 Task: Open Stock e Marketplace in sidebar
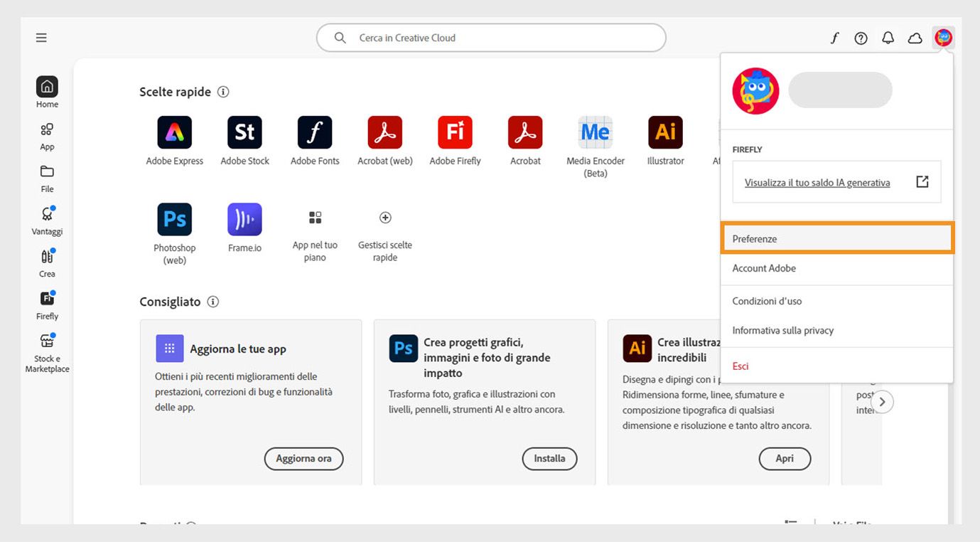(x=47, y=352)
